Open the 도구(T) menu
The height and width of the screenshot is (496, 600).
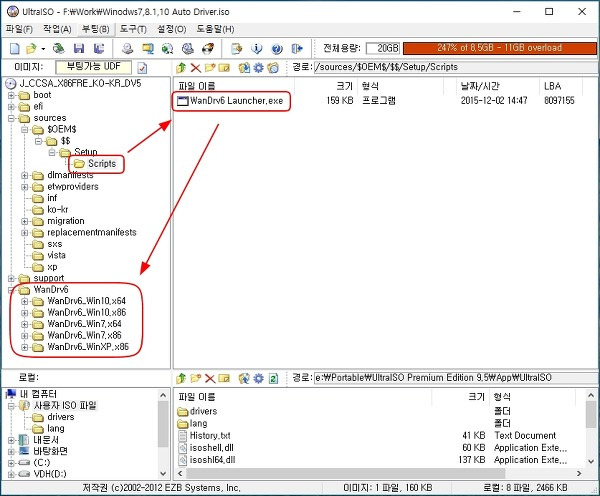tap(133, 29)
